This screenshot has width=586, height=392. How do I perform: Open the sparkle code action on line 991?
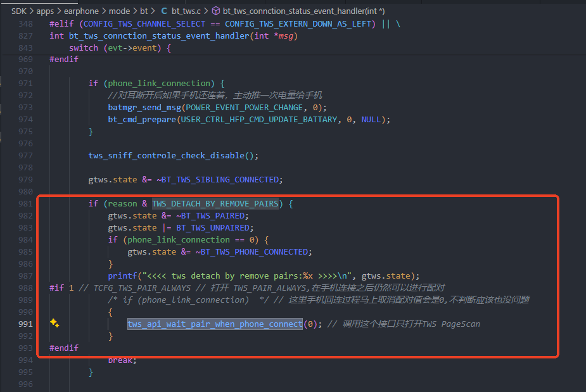click(x=54, y=323)
